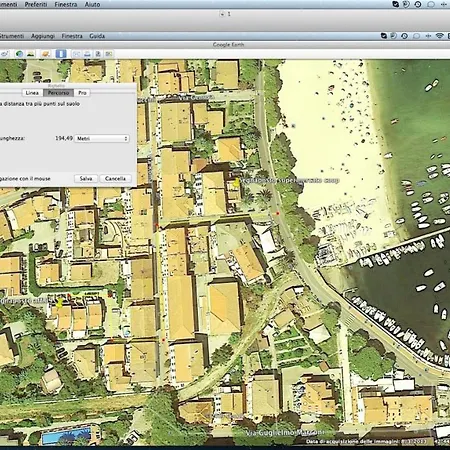Click the email envelope toolbar icon

pyautogui.click(x=77, y=54)
